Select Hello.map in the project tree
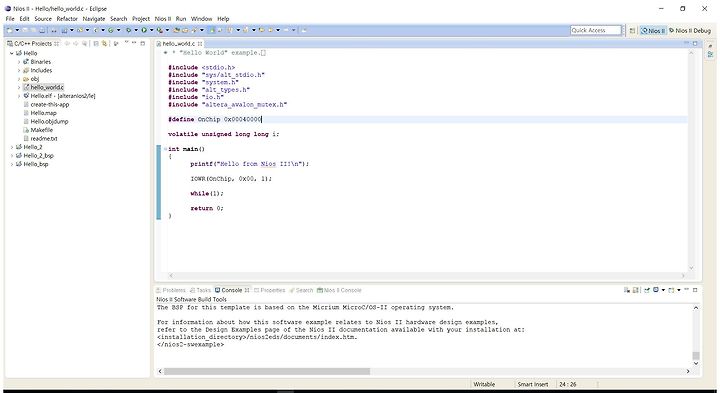 [x=40, y=113]
